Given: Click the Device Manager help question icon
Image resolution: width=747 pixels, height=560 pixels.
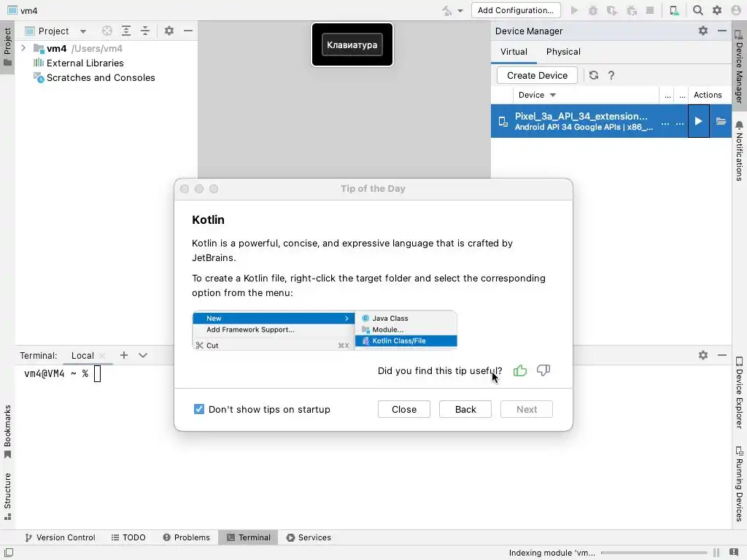Looking at the screenshot, I should [611, 75].
